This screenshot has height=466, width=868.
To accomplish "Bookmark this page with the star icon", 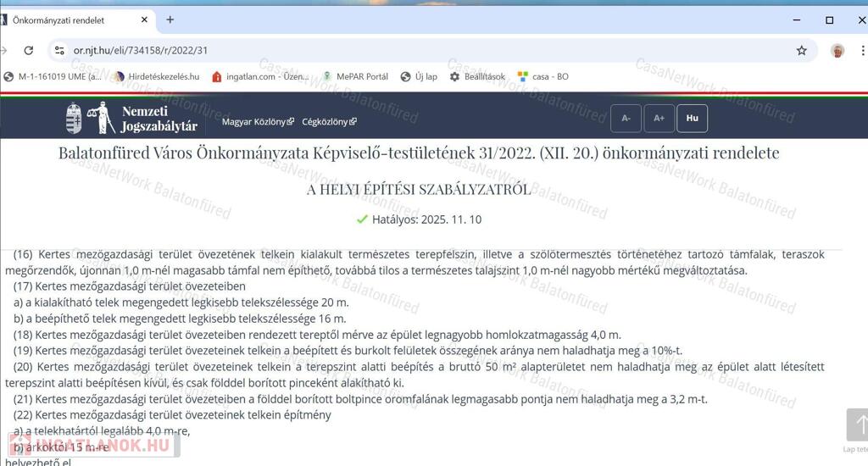I will 801,51.
